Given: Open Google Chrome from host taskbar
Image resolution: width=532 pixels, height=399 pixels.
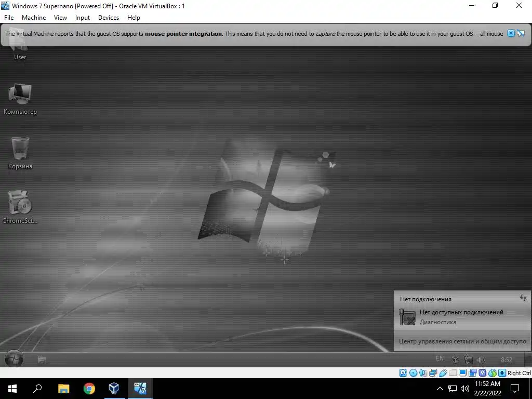Looking at the screenshot, I should (x=89, y=389).
